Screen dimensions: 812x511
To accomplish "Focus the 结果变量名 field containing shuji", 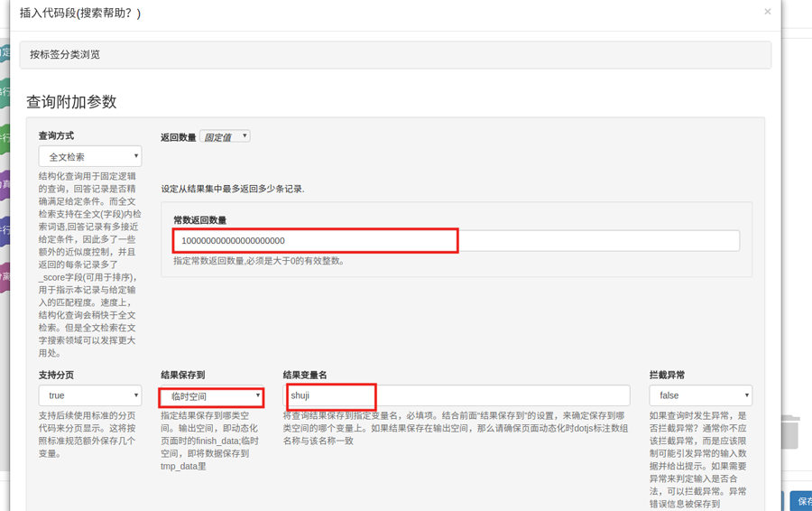I will pos(456,395).
